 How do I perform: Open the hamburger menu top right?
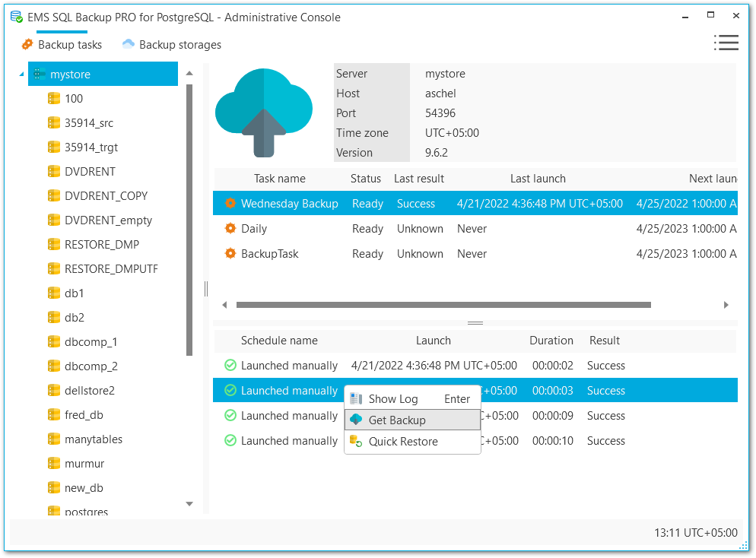click(x=726, y=43)
